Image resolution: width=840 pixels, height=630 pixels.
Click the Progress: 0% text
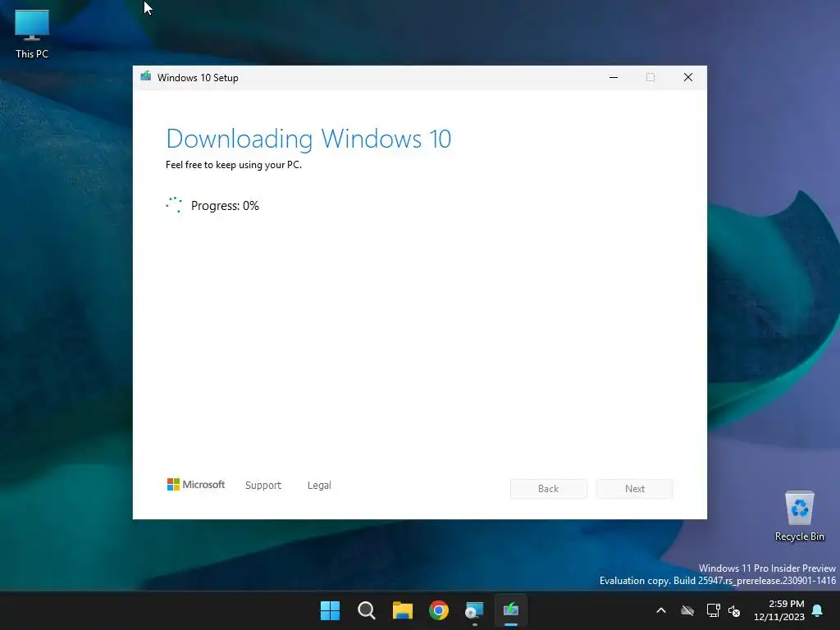tap(225, 206)
